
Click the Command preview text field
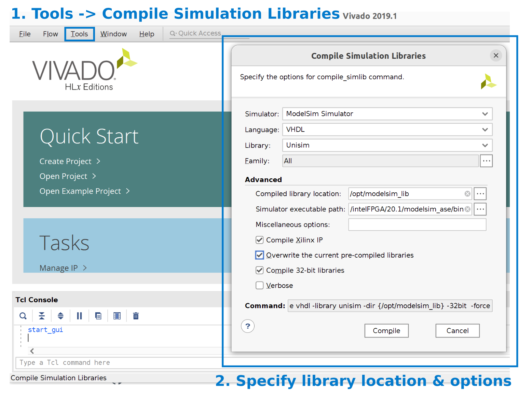pyautogui.click(x=390, y=306)
